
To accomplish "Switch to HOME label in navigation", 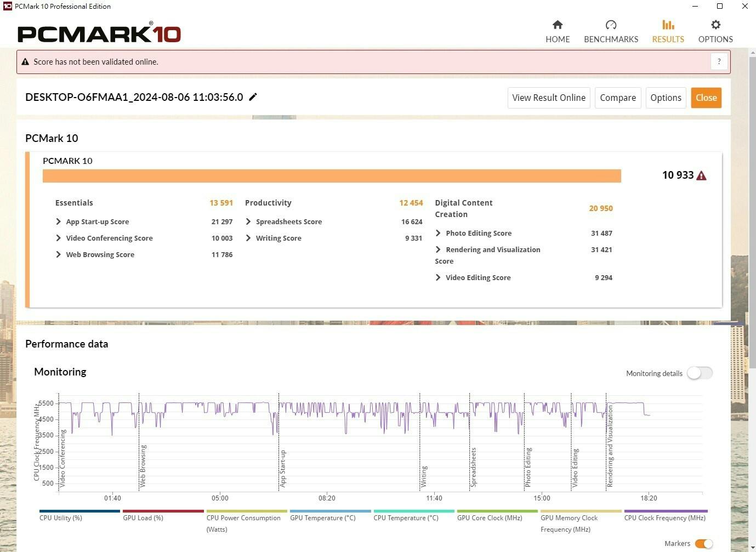I will click(x=558, y=39).
